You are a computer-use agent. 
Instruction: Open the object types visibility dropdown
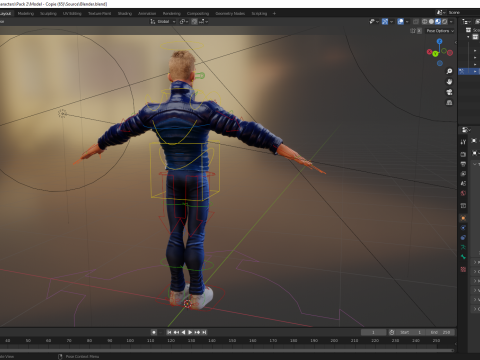click(x=374, y=21)
